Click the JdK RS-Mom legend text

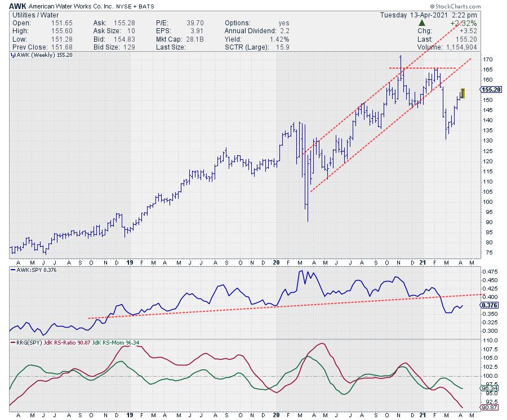(129, 342)
